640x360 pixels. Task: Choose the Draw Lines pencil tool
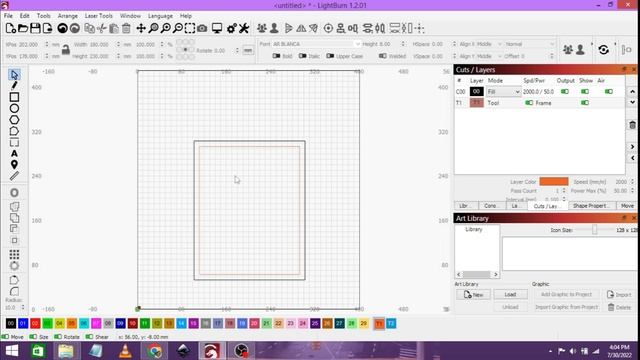coord(14,86)
